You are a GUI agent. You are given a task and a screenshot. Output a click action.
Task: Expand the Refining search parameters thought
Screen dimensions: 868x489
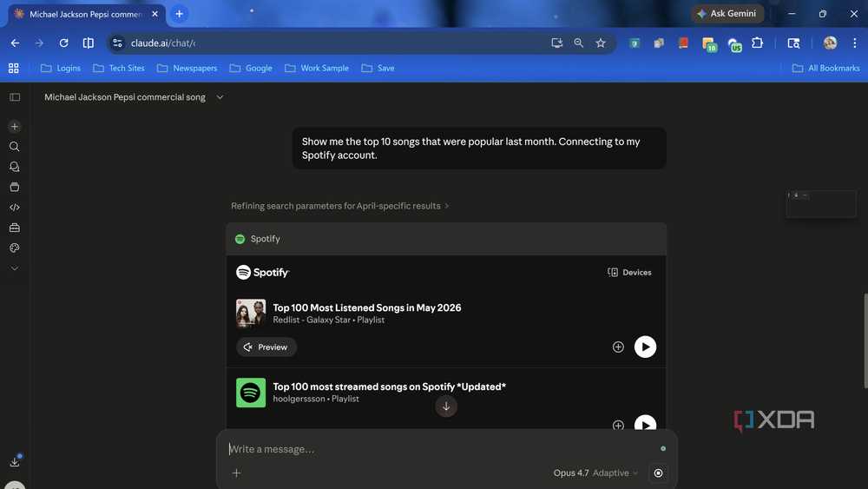pos(339,206)
